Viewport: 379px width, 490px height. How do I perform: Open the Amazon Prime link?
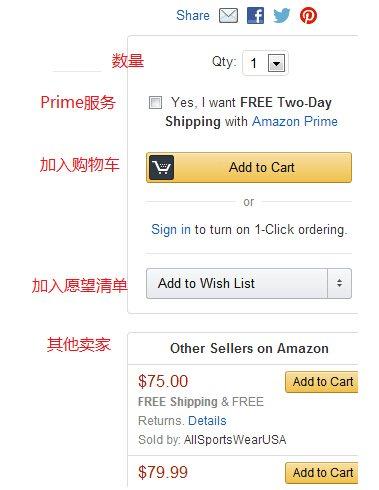pyautogui.click(x=295, y=122)
